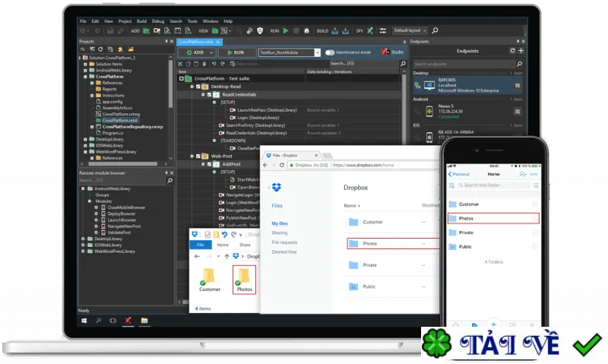Open the Default layout dropdown
The width and height of the screenshot is (608, 364).
point(410,30)
